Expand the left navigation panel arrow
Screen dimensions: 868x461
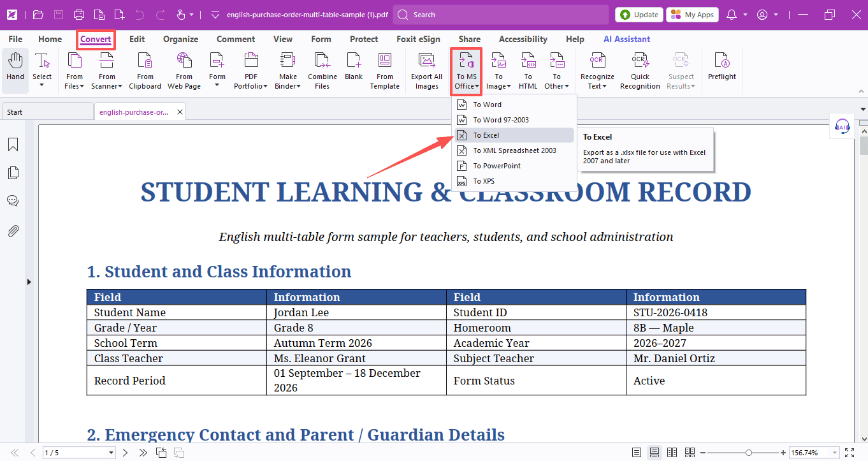29,282
